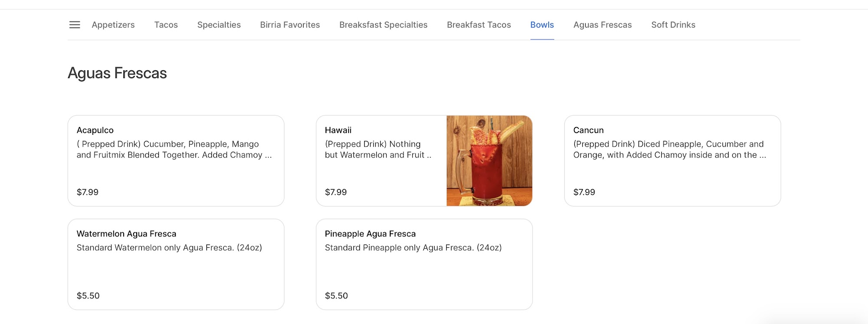Open the Birria Favorites tab
Image resolution: width=868 pixels, height=324 pixels.
click(x=290, y=25)
